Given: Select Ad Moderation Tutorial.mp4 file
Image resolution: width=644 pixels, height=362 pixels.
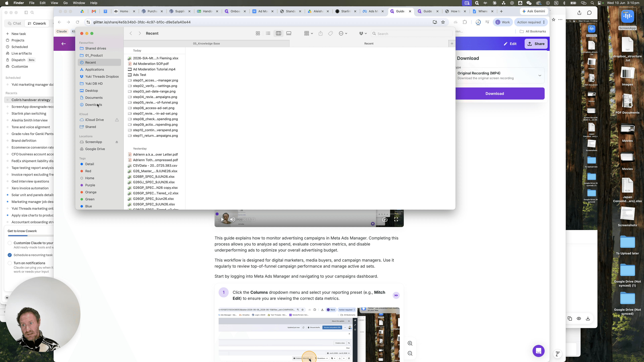Looking at the screenshot, I should (154, 69).
